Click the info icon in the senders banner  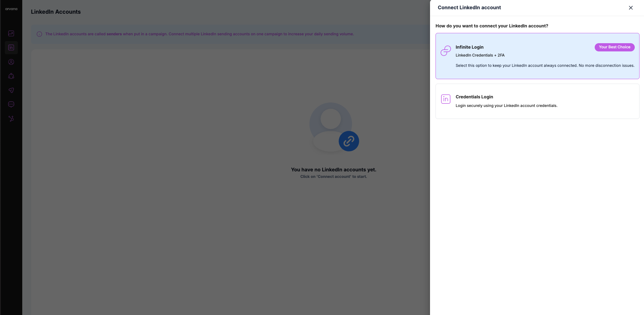(x=39, y=34)
